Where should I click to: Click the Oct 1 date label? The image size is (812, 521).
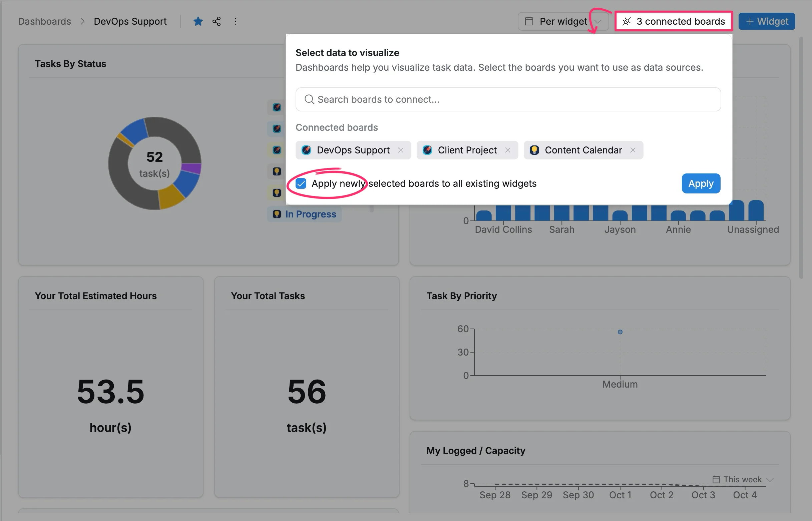pyautogui.click(x=620, y=495)
